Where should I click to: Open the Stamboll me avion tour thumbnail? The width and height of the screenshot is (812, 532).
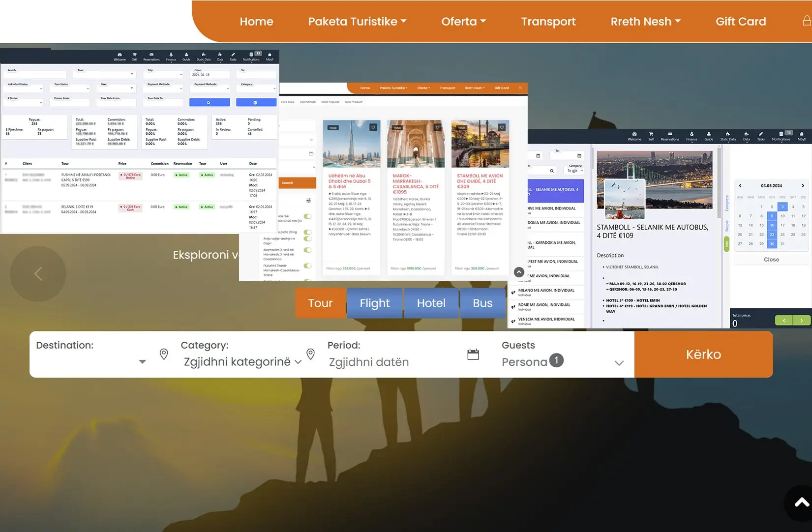click(x=480, y=144)
